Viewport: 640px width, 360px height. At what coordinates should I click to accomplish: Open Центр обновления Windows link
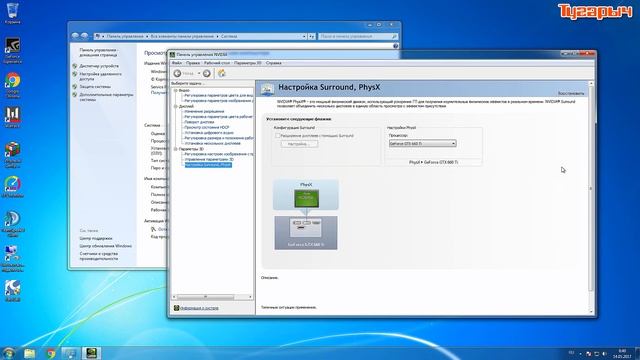[106, 246]
